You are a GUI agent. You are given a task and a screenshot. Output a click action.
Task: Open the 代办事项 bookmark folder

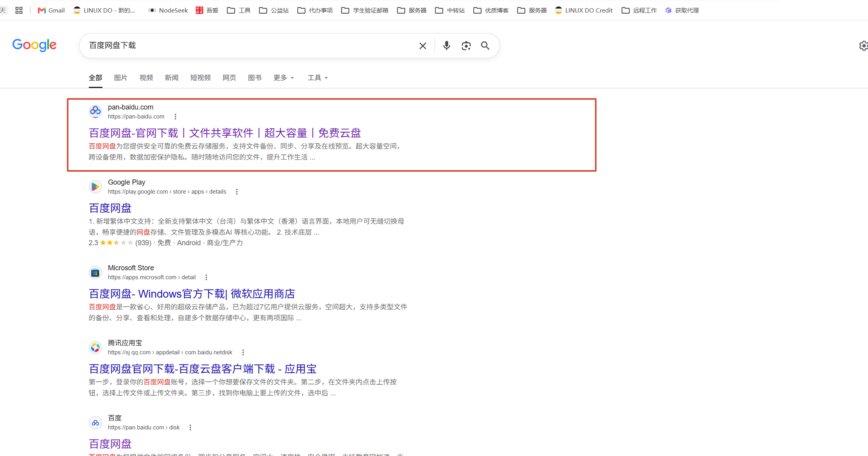[x=315, y=10]
